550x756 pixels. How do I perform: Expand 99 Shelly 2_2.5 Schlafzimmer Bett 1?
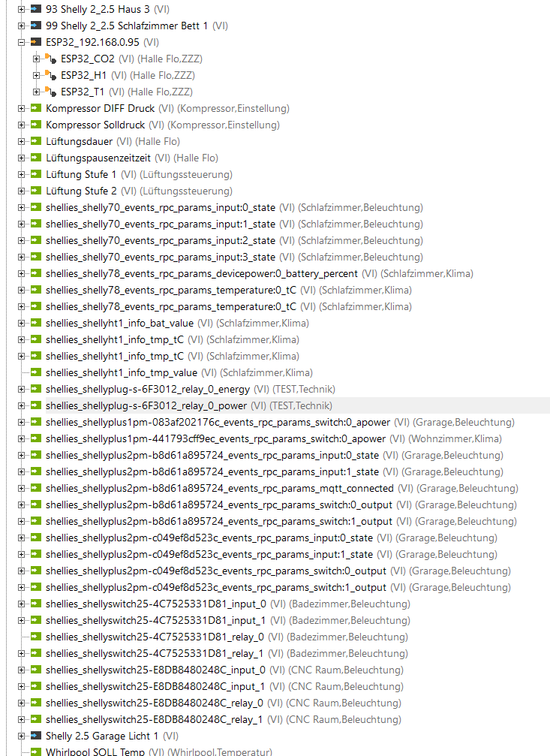point(21,26)
